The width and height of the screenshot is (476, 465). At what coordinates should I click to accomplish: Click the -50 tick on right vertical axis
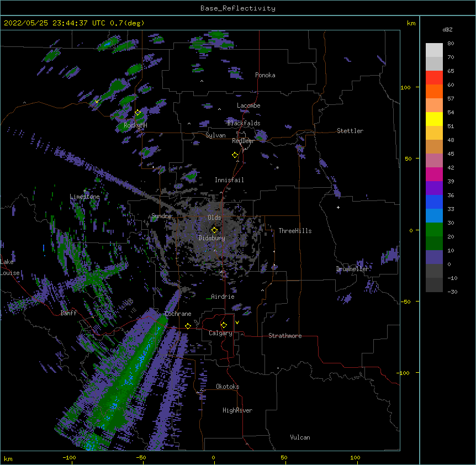click(x=405, y=302)
